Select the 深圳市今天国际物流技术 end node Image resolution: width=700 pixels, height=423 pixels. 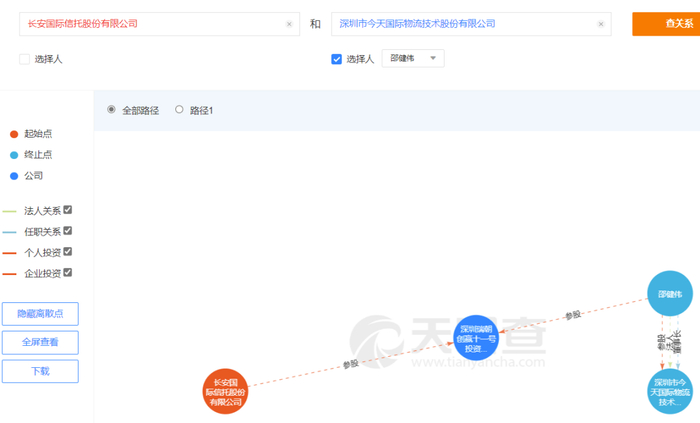670,391
